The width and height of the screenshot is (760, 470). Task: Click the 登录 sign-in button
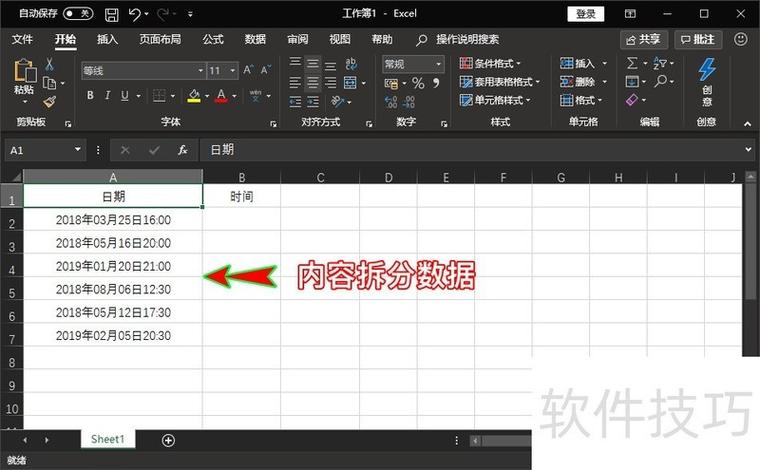[586, 14]
